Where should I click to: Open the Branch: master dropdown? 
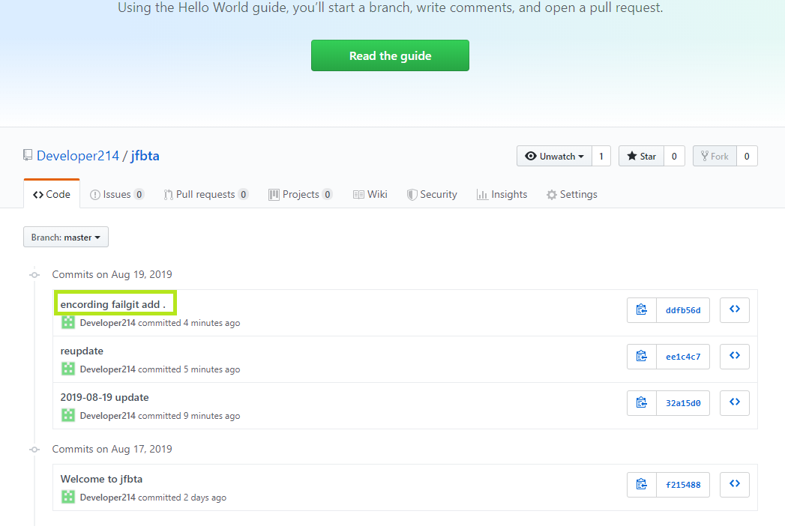(x=66, y=238)
